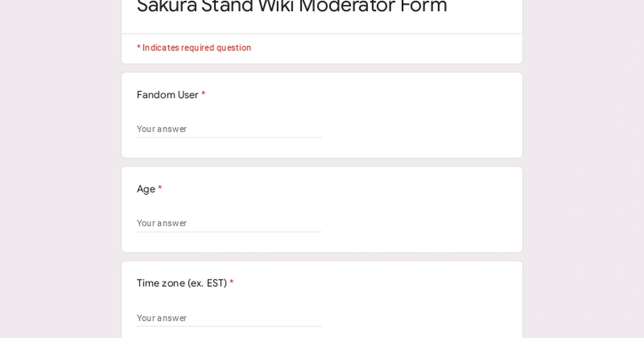Image resolution: width=644 pixels, height=338 pixels.
Task: Click the Your answer placeholder under Age
Action: point(162,223)
